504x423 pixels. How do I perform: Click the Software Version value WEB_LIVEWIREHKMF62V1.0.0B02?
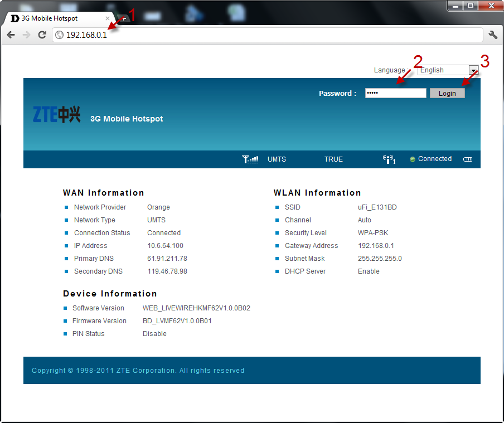[196, 308]
